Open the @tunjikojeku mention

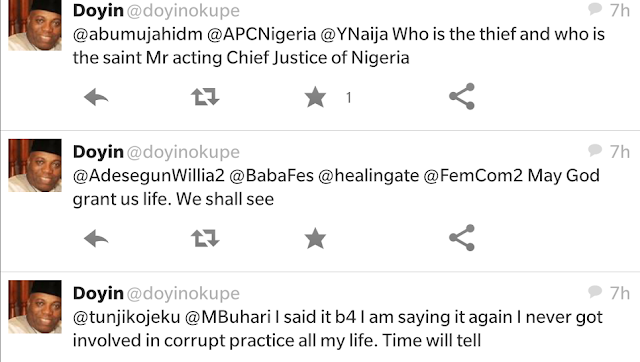[x=127, y=317]
